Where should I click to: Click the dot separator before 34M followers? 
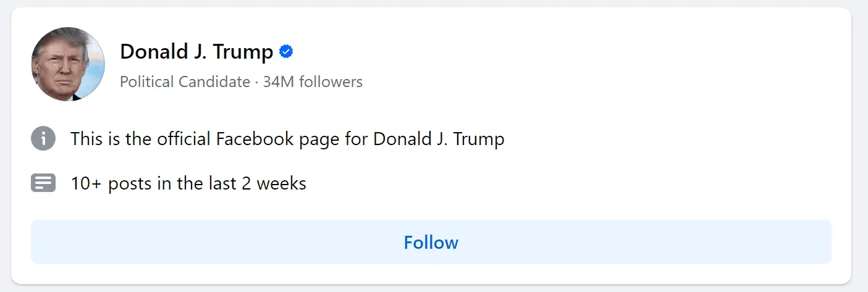[256, 81]
